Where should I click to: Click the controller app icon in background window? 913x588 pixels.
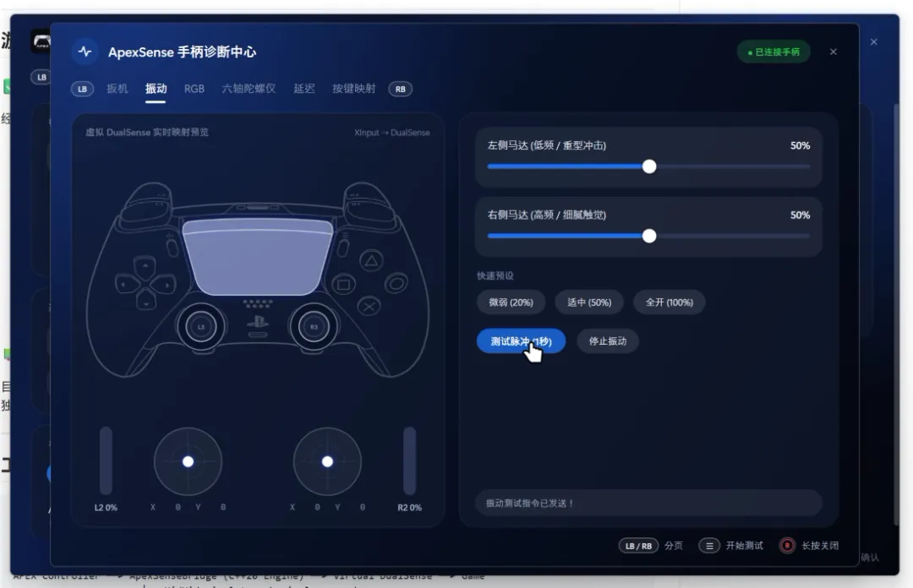point(41,41)
